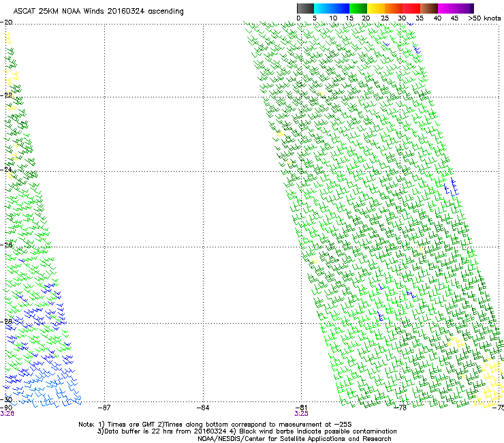The height and width of the screenshot is (443, 504).
Task: Click the '-30' latitude axis label
Action: click(6, 400)
